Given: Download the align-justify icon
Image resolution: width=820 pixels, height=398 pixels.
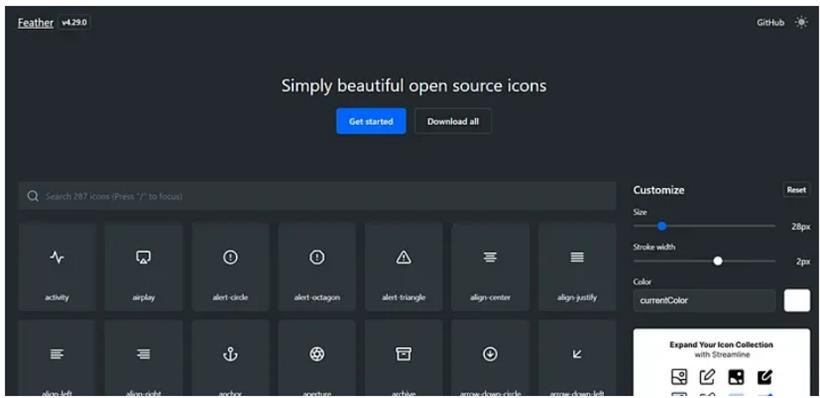Looking at the screenshot, I should 577,267.
